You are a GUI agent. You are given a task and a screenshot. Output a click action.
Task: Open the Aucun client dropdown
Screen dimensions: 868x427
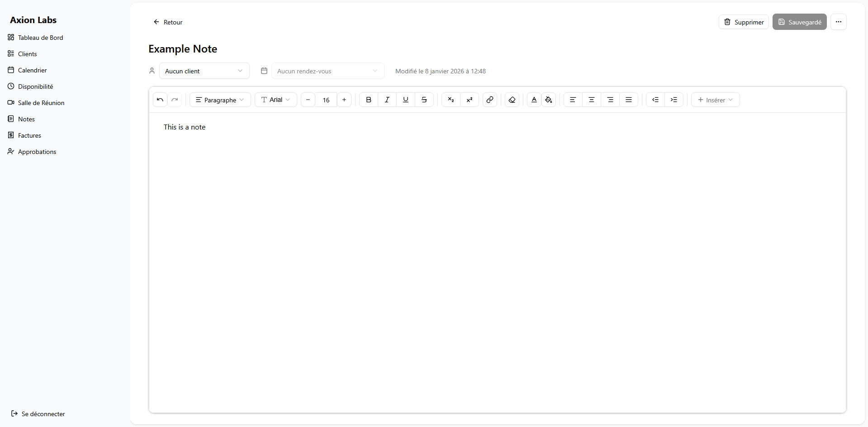(x=204, y=71)
